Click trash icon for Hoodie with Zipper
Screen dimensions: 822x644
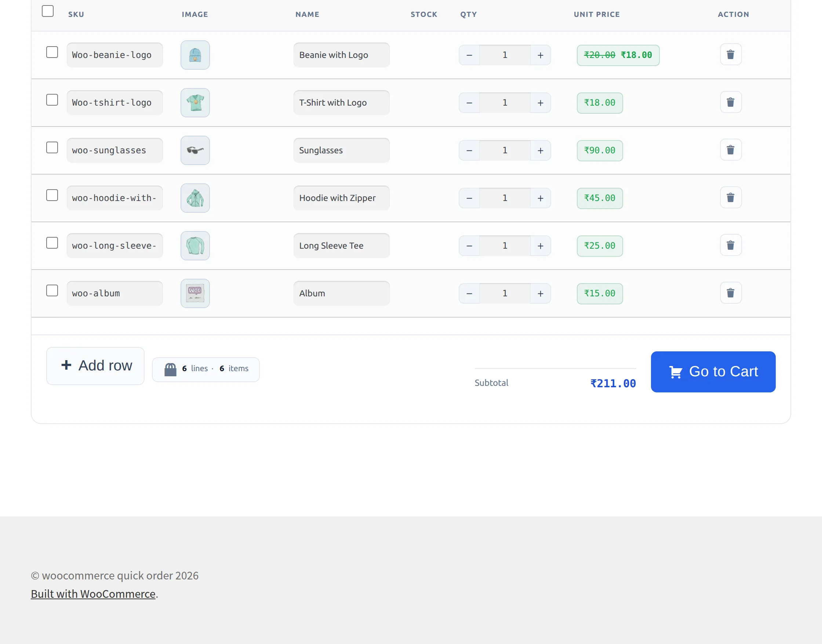coord(731,198)
